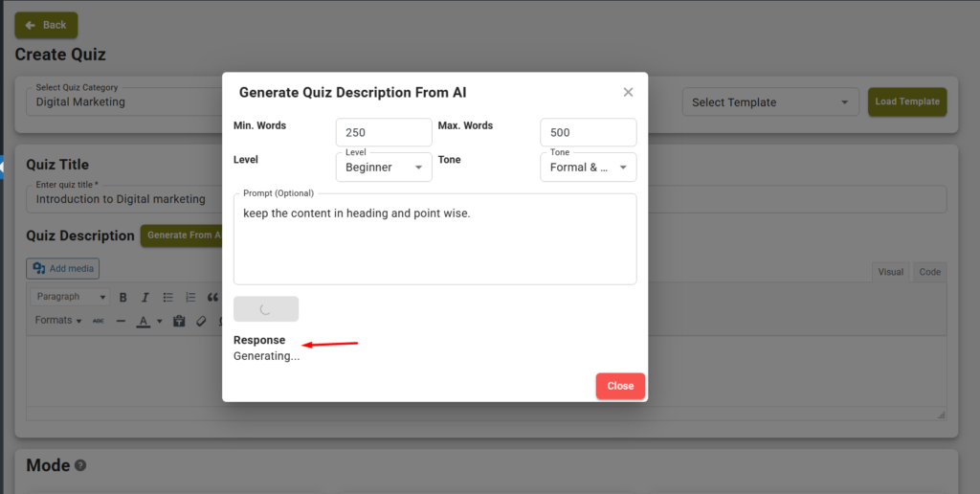The width and height of the screenshot is (980, 494).
Task: Toggle Bold formatting in editor toolbar
Action: click(123, 297)
